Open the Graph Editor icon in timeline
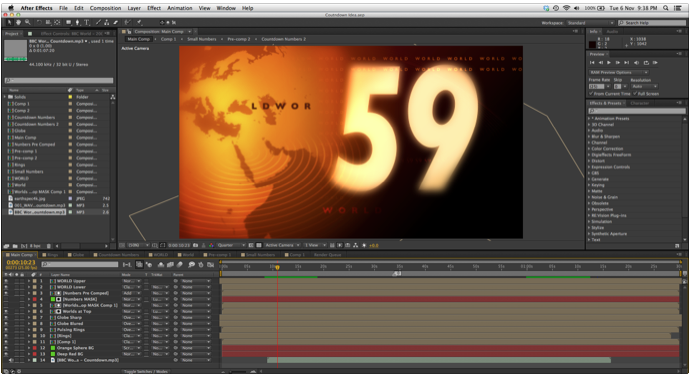 pyautogui.click(x=211, y=265)
